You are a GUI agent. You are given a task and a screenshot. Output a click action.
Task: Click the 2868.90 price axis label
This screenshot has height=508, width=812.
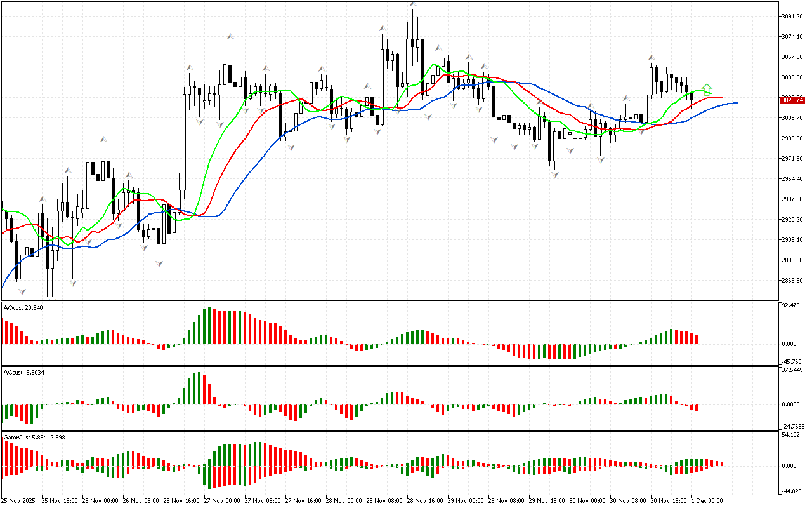(792, 281)
